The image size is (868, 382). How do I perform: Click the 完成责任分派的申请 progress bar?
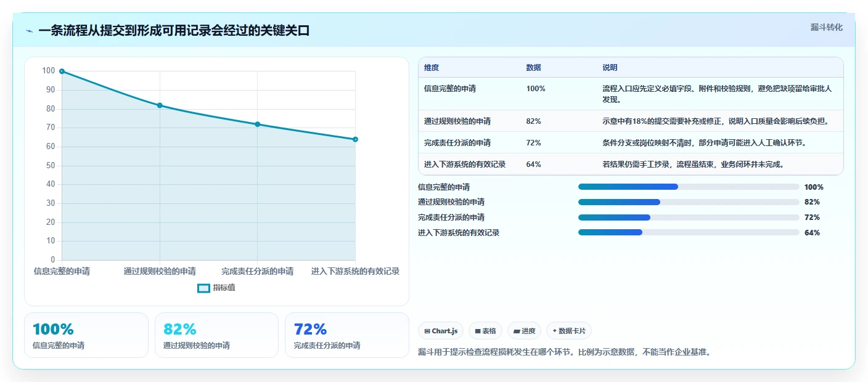pos(689,217)
